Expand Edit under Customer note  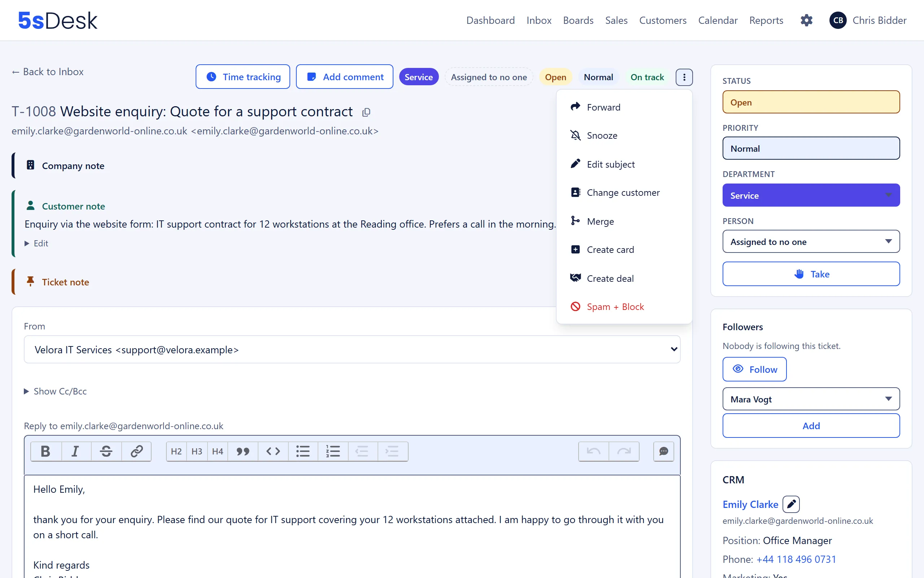(x=36, y=243)
